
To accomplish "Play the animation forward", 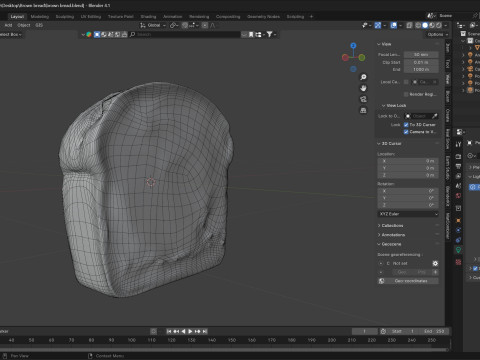I will 190,331.
